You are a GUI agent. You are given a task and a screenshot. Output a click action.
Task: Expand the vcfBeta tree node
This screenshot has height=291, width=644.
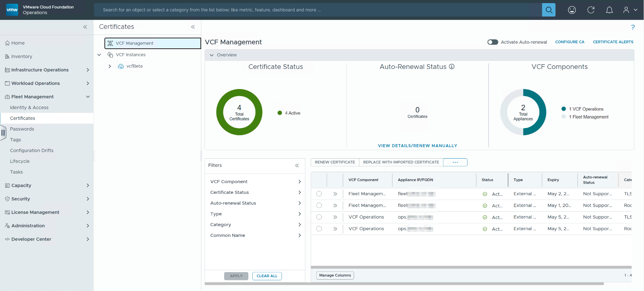(110, 66)
